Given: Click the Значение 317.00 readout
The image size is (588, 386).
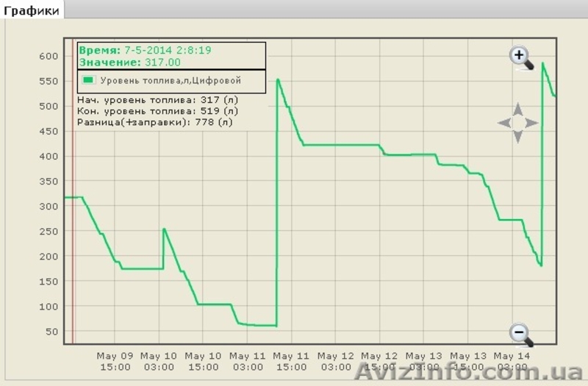Looking at the screenshot, I should click(x=129, y=62).
